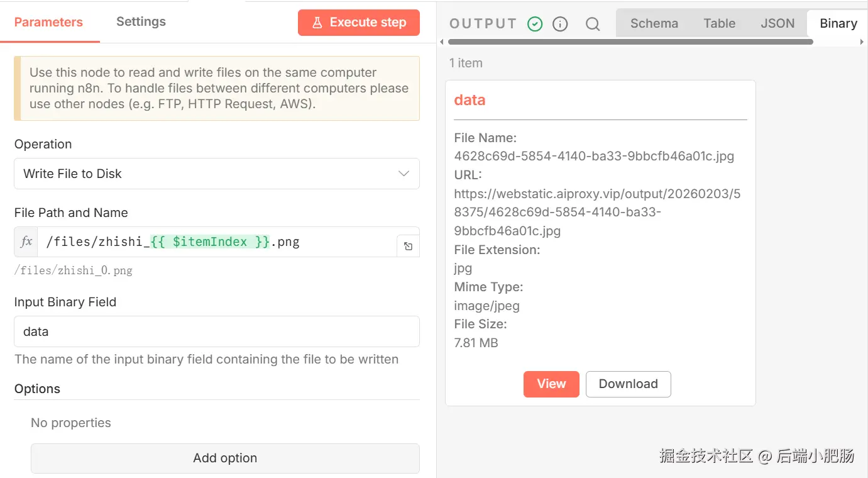Open the expression editor expand icon
The width and height of the screenshot is (868, 478).
click(408, 247)
